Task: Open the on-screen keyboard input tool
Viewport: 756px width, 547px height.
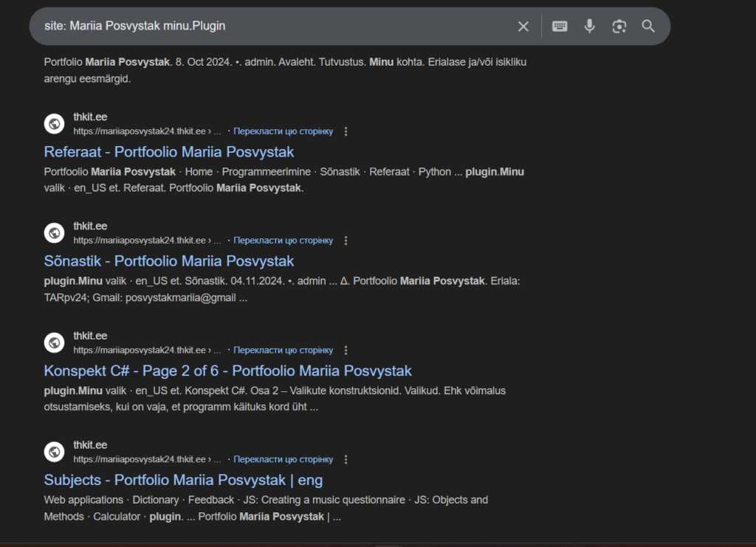Action: pos(560,27)
